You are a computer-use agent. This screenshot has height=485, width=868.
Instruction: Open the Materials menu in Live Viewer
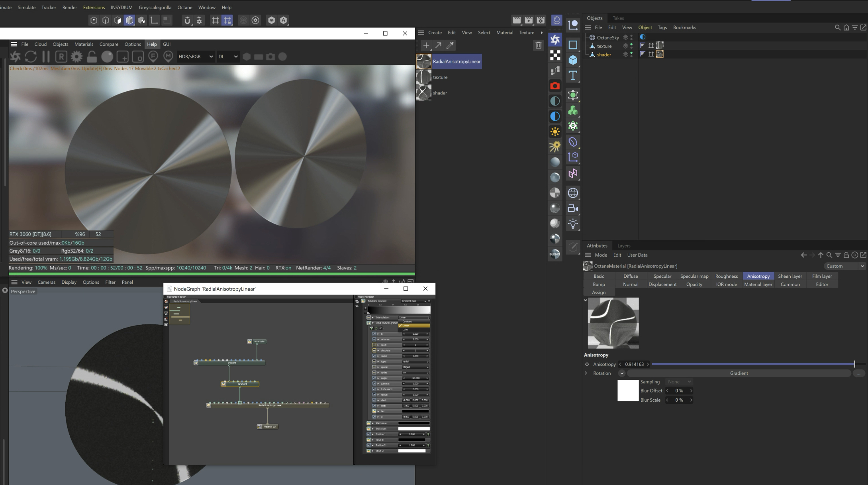tap(84, 44)
